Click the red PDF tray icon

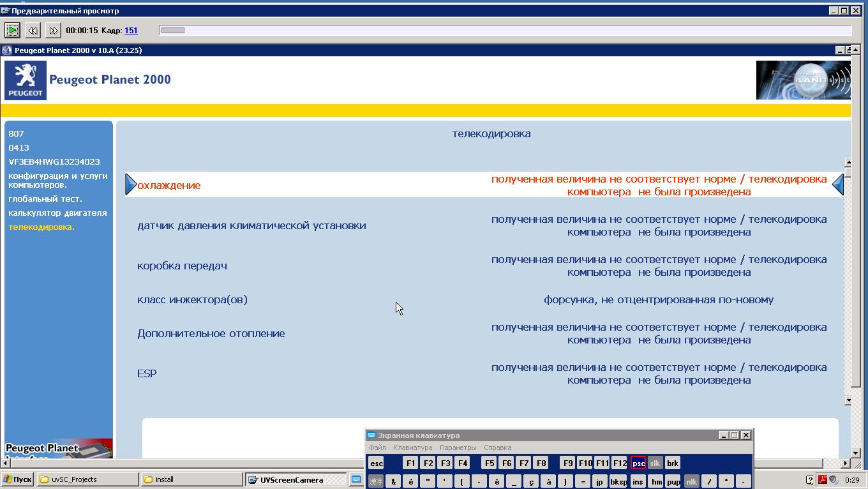823,479
